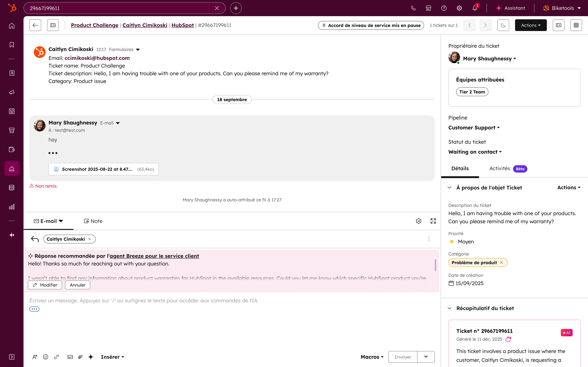Select the Data Management database icon
The height and width of the screenshot is (367, 588).
[x=11, y=187]
